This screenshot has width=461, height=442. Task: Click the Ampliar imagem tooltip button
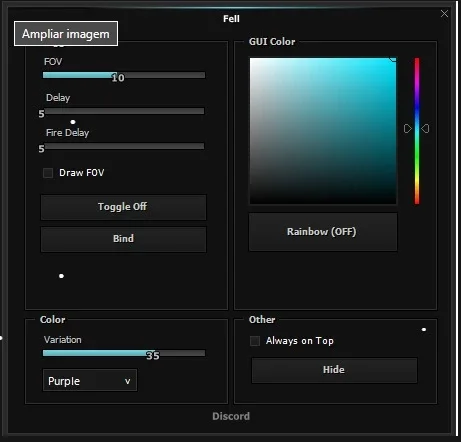pos(66,34)
